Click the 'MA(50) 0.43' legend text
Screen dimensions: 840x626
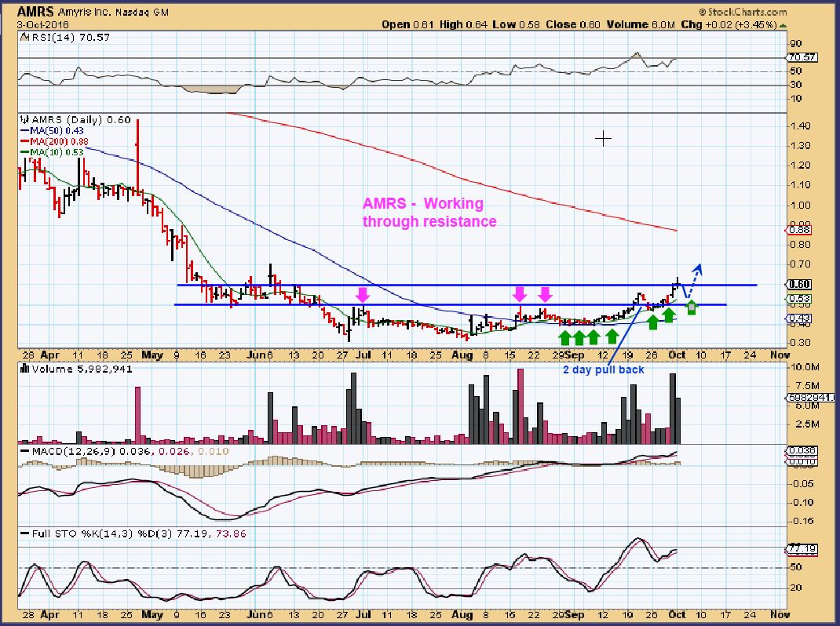pos(57,131)
